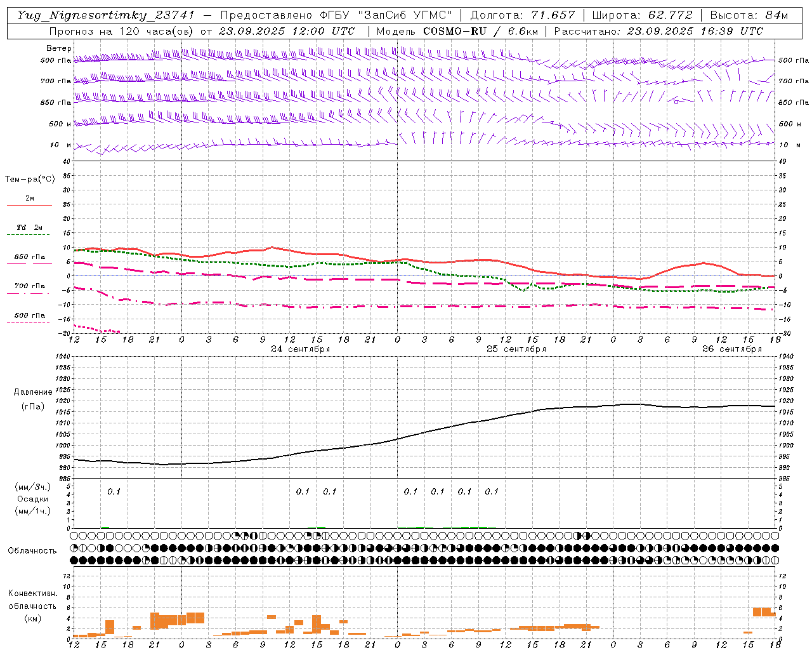Click the (мм/3ч.) precipitation unit label
The image size is (812, 650).
(x=33, y=487)
